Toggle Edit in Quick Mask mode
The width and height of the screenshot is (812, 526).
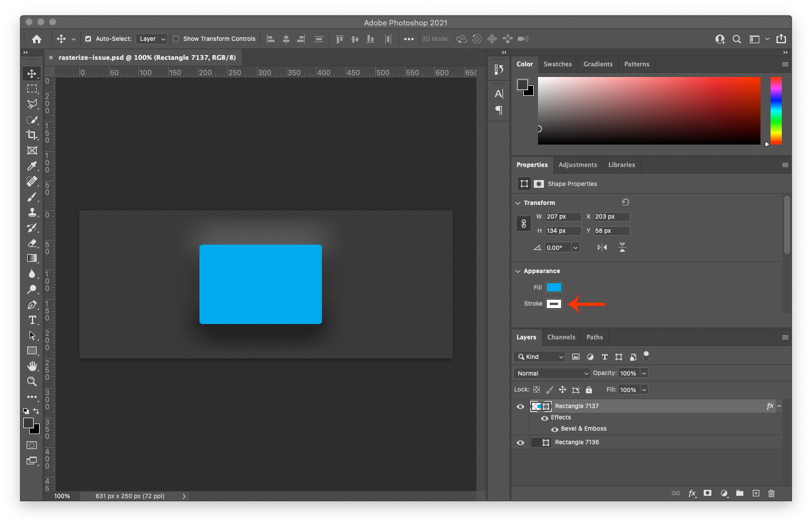pos(32,445)
